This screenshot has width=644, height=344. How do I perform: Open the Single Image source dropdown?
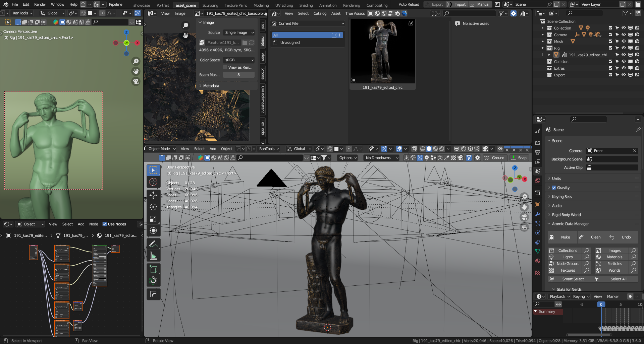click(238, 32)
